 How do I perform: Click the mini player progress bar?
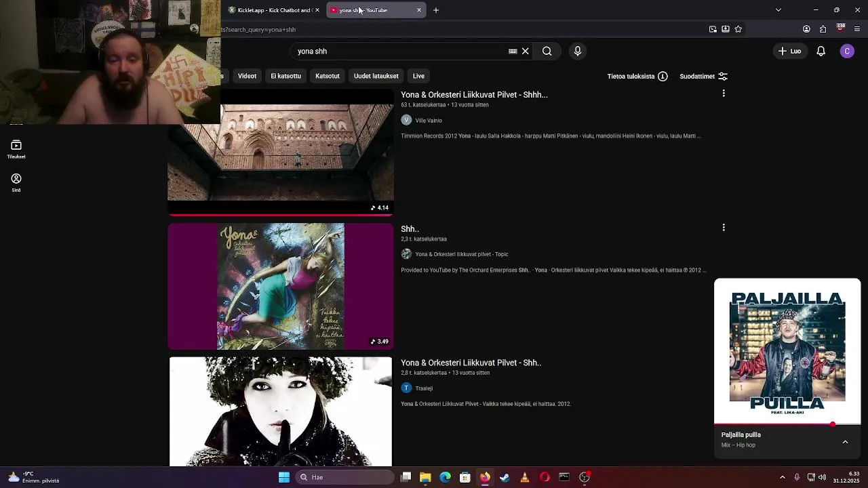point(787,425)
